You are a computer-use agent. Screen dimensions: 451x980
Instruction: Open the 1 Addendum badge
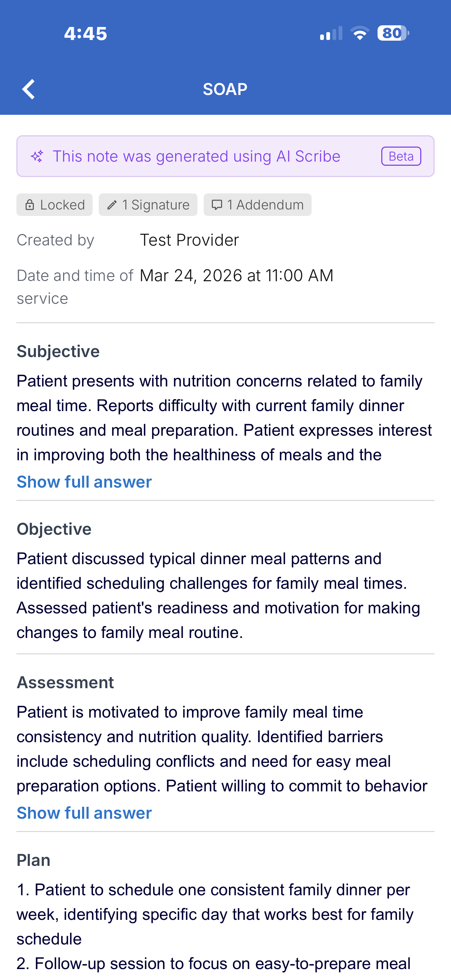tap(257, 205)
